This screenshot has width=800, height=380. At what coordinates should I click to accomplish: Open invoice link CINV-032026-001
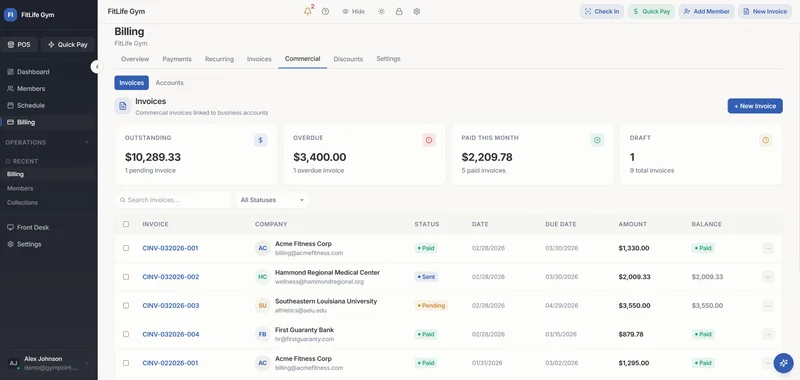pos(170,248)
